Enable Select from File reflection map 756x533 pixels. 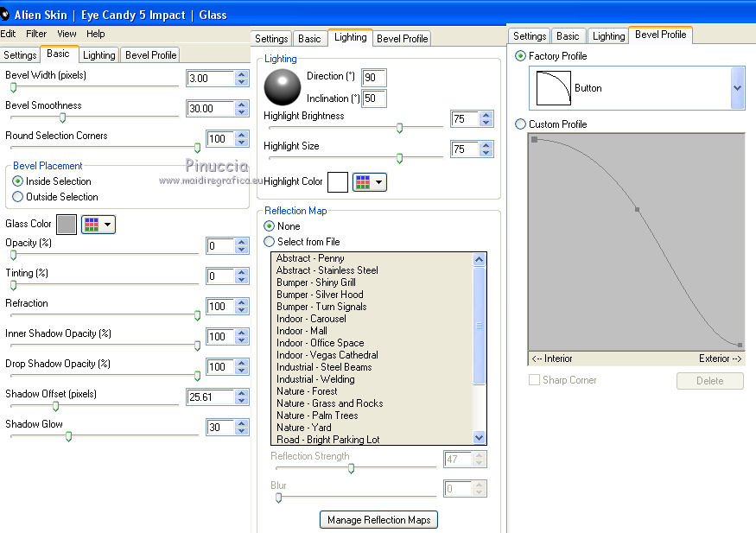270,242
